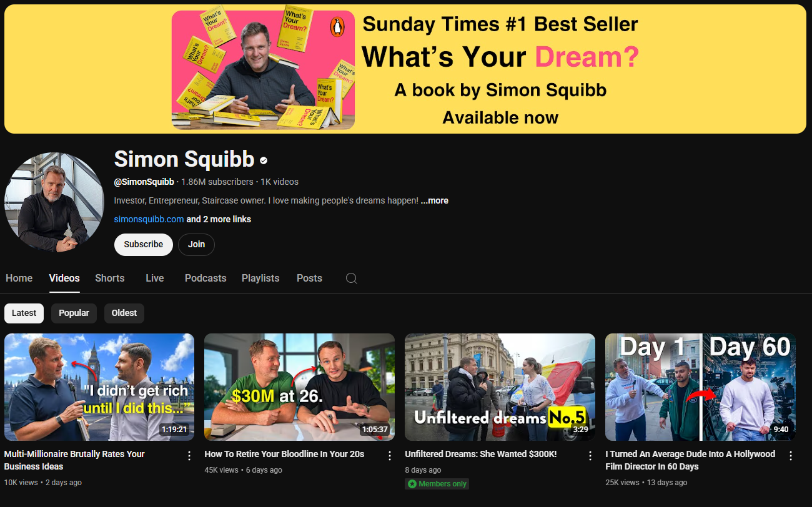Image resolution: width=812 pixels, height=507 pixels.
Task: Select the Latest sort chip
Action: coord(24,313)
